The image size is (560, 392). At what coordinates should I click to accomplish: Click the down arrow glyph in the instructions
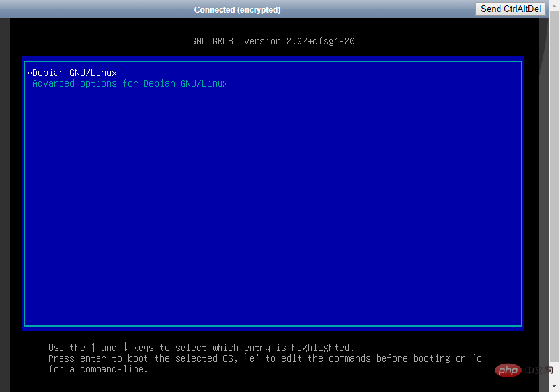click(x=125, y=346)
